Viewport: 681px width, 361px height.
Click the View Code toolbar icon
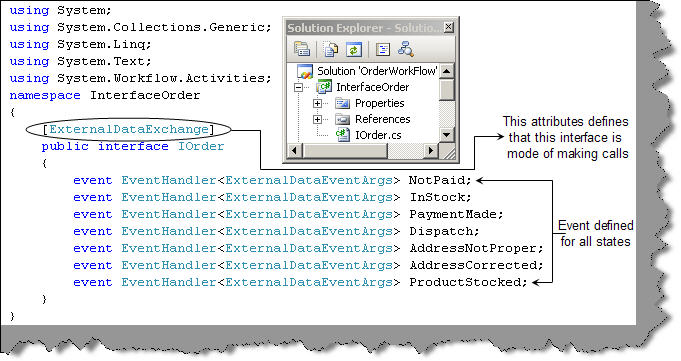[x=383, y=49]
